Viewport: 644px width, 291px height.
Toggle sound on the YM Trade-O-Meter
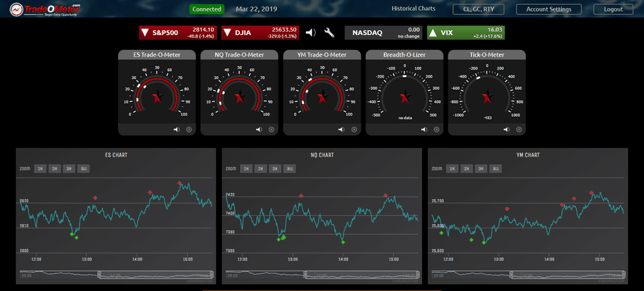pyautogui.click(x=340, y=130)
